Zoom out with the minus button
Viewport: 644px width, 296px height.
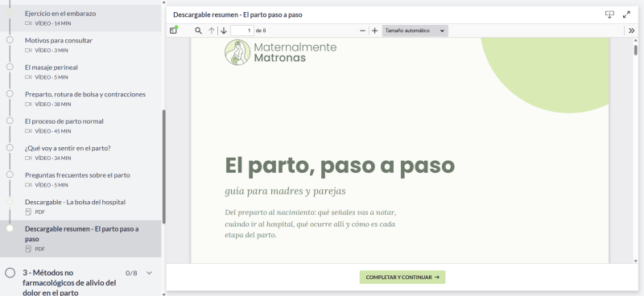(363, 31)
